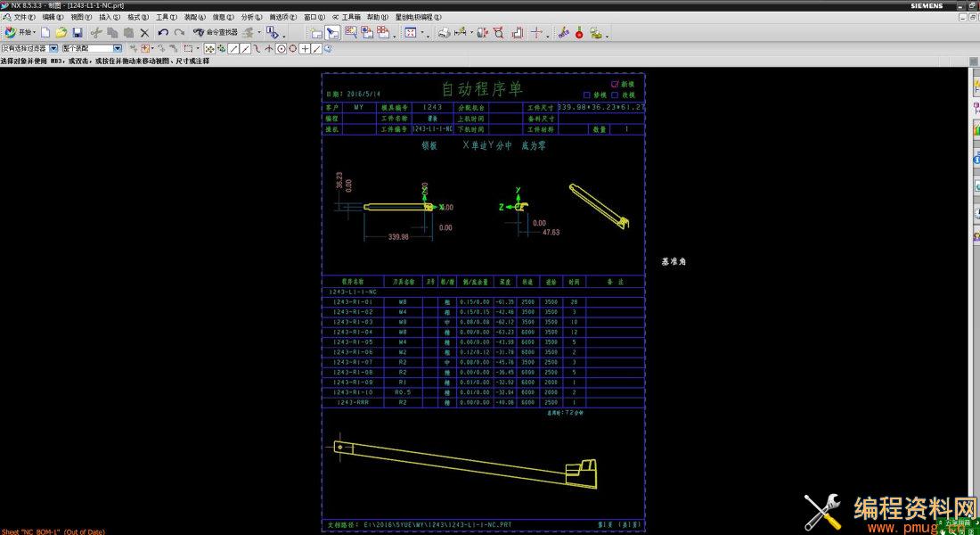Open the Fit view dropdown arrow

422,32
